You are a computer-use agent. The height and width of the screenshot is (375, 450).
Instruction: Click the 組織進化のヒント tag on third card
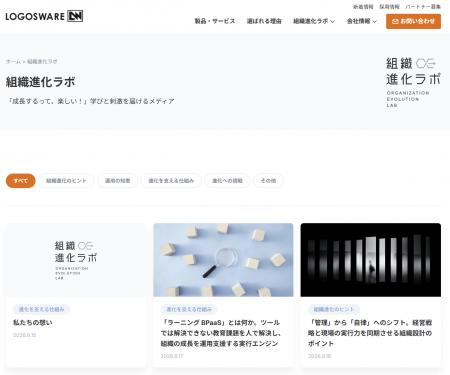click(334, 309)
